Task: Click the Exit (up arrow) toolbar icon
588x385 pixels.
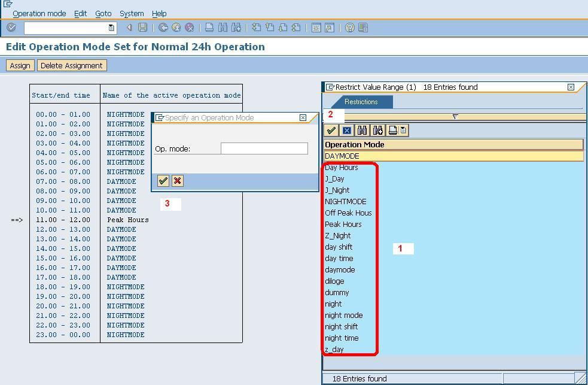Action: click(176, 27)
